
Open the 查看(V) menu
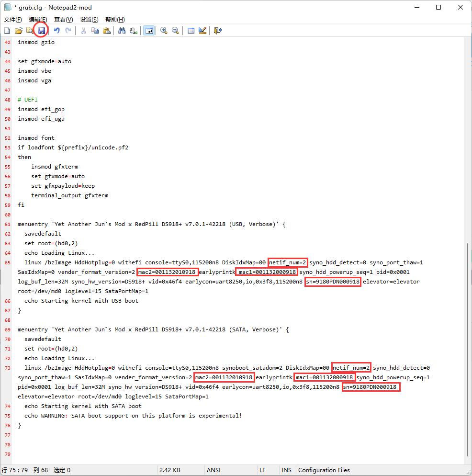point(63,20)
